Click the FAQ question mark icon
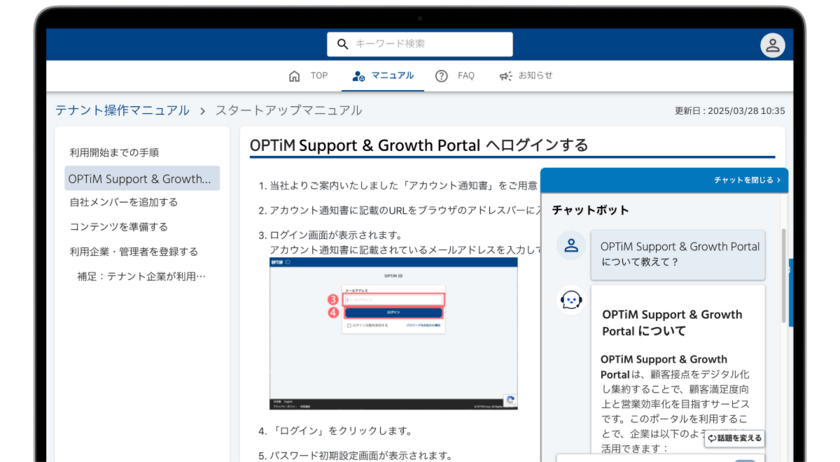The height and width of the screenshot is (462, 840). coord(441,76)
